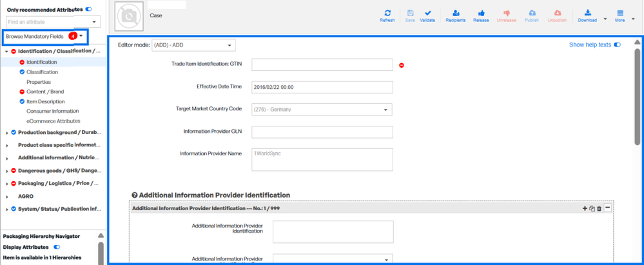Screen dimensions: 644x265
Task: Expand Additional information / Nutrie... group
Action: pyautogui.click(x=6, y=158)
